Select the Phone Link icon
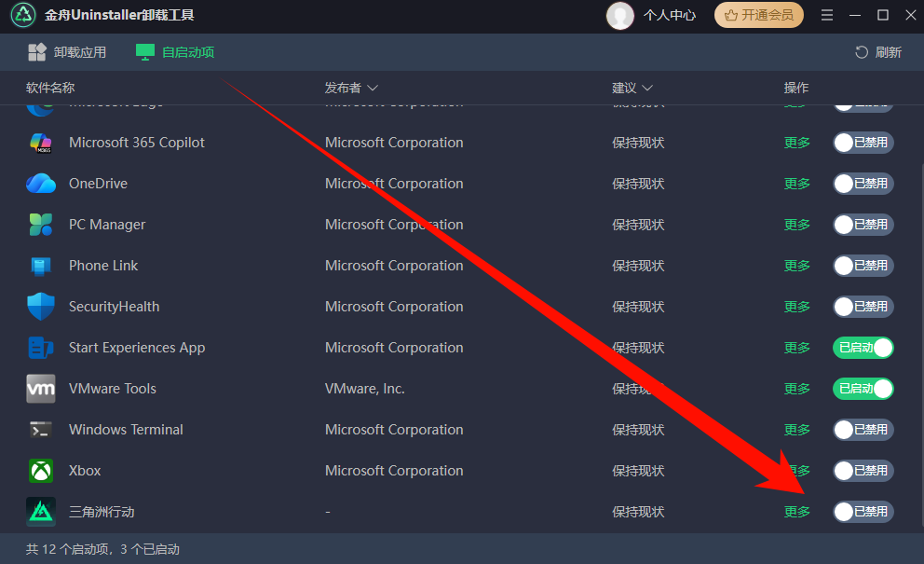The width and height of the screenshot is (924, 564). (x=41, y=266)
